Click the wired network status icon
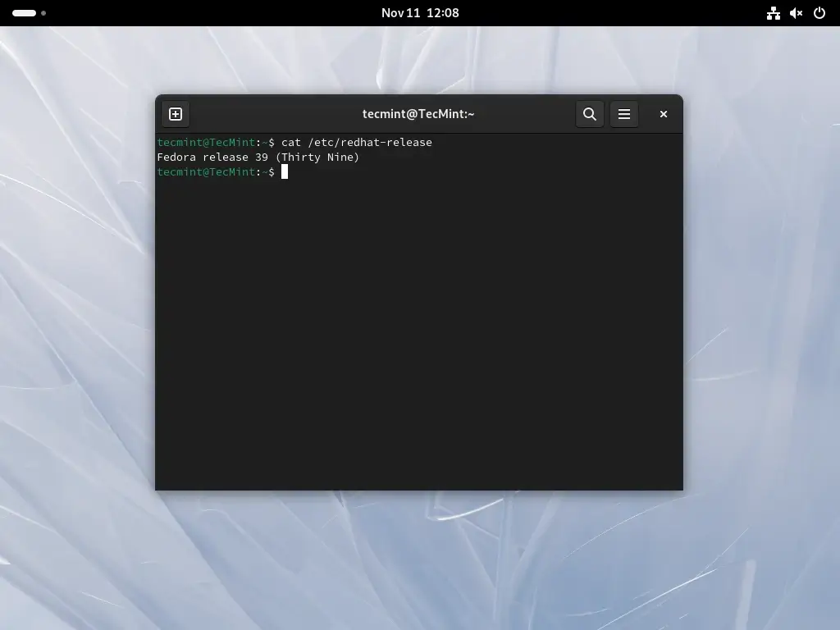840x630 pixels. click(773, 13)
